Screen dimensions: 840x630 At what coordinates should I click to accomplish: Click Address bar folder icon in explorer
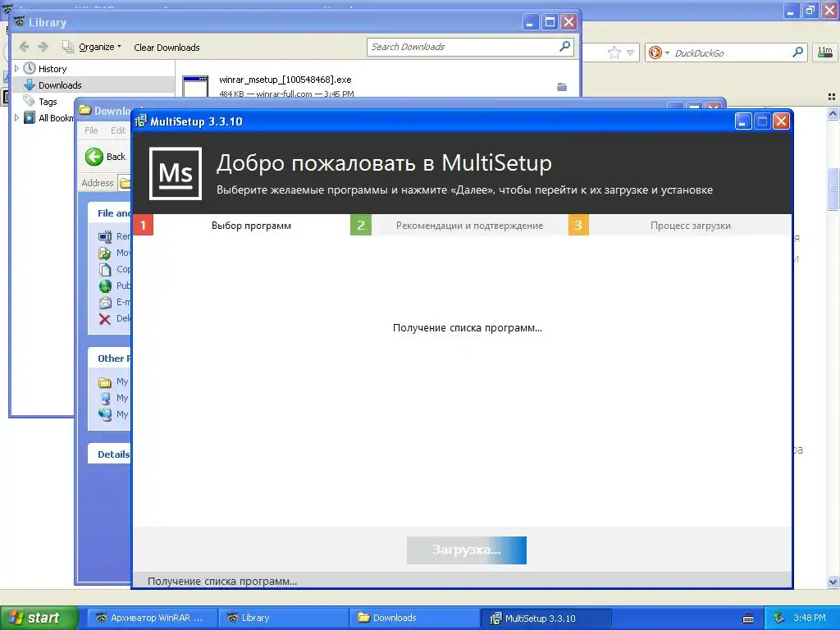pyautogui.click(x=125, y=183)
